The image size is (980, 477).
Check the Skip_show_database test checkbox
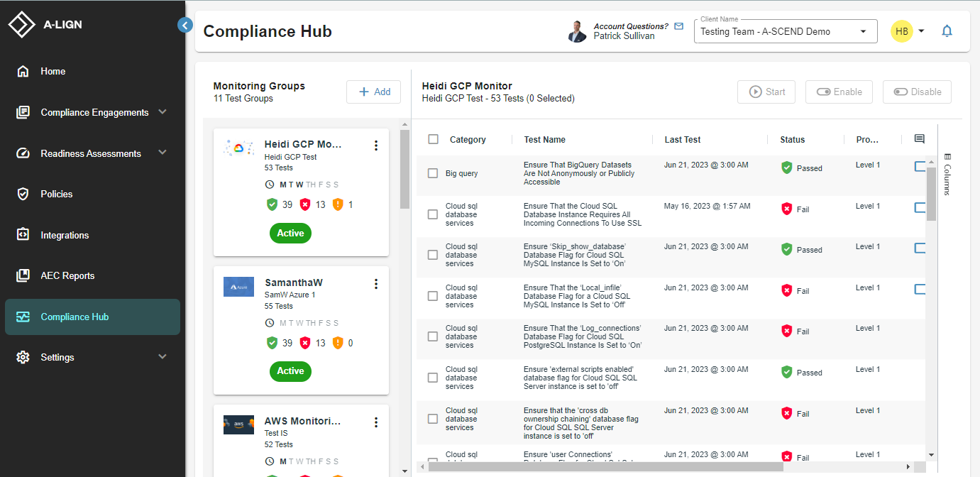(x=433, y=255)
